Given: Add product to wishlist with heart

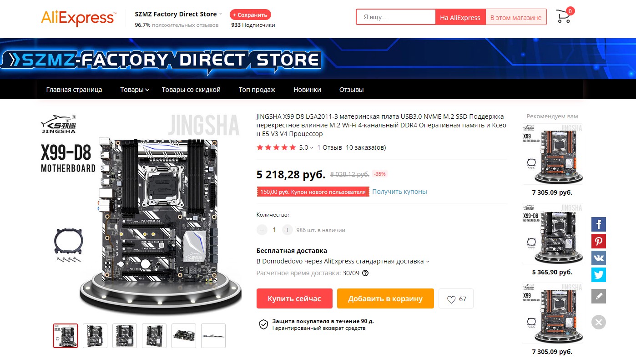Looking at the screenshot, I should pos(456,299).
